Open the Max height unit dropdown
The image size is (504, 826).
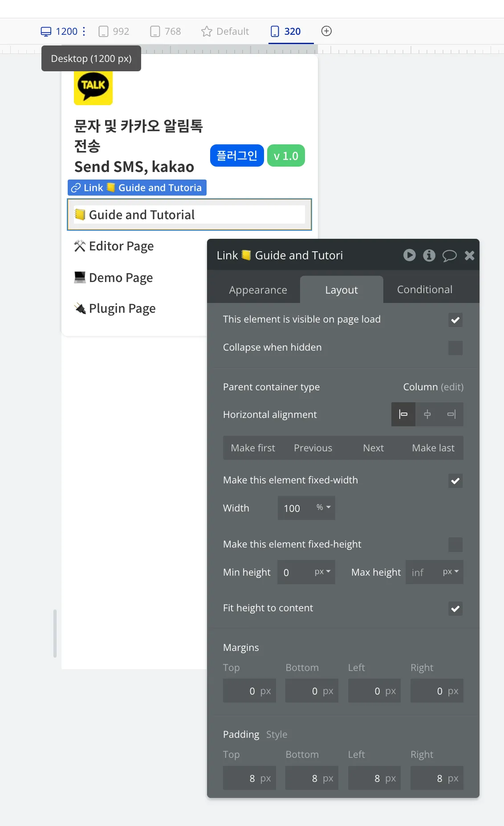(x=451, y=572)
